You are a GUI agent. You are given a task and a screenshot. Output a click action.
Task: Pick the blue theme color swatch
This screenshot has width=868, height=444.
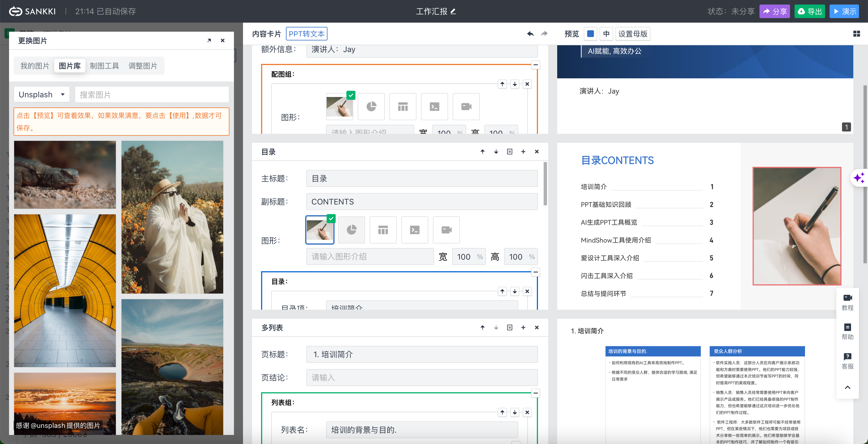[590, 34]
